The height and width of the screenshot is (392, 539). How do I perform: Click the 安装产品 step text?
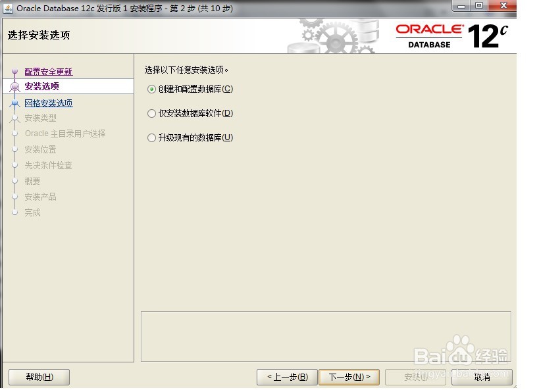click(40, 197)
